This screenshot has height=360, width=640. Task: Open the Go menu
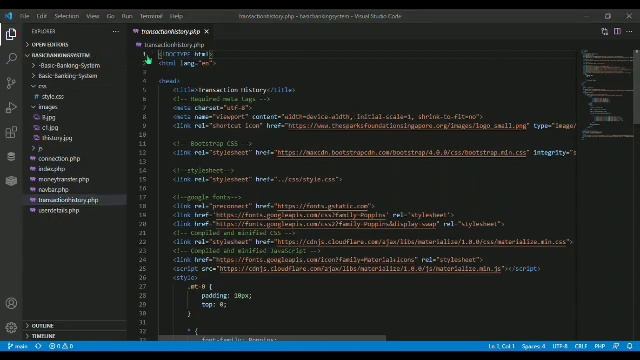[x=111, y=16]
